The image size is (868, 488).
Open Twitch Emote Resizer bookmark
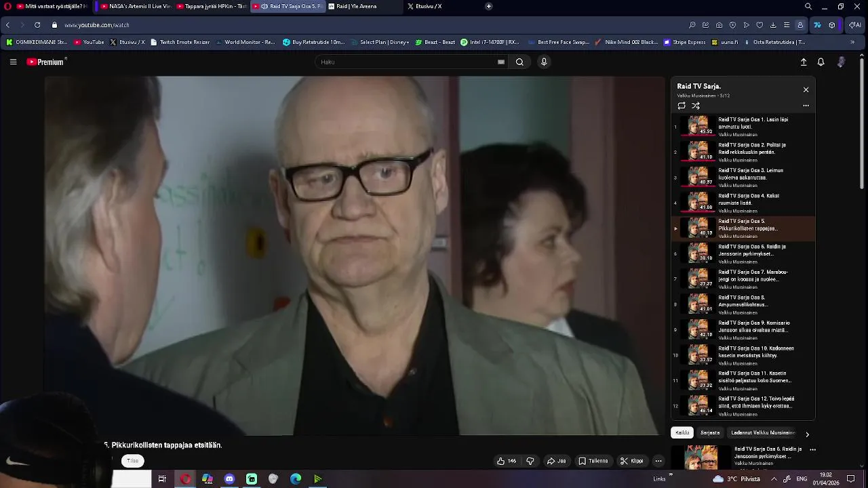(180, 42)
